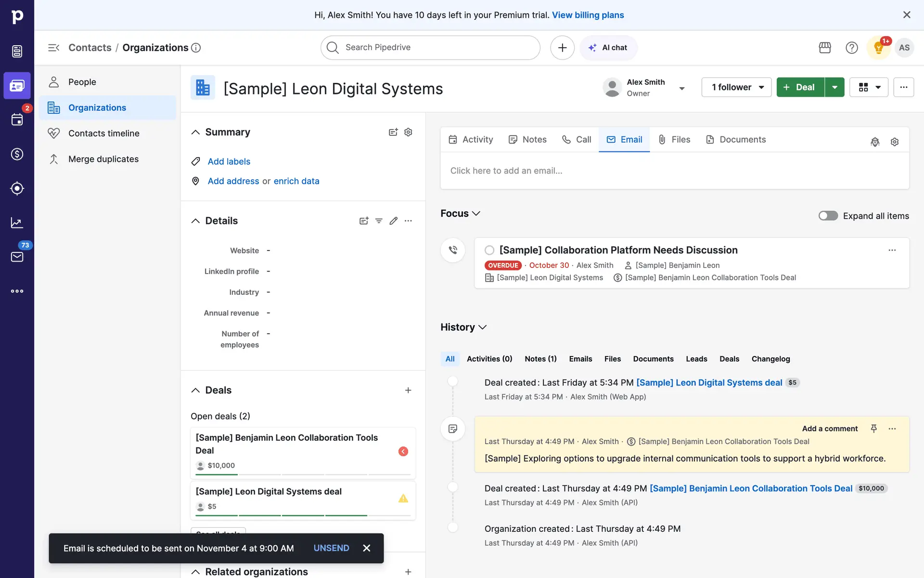Collapse the History section chevron

(483, 328)
